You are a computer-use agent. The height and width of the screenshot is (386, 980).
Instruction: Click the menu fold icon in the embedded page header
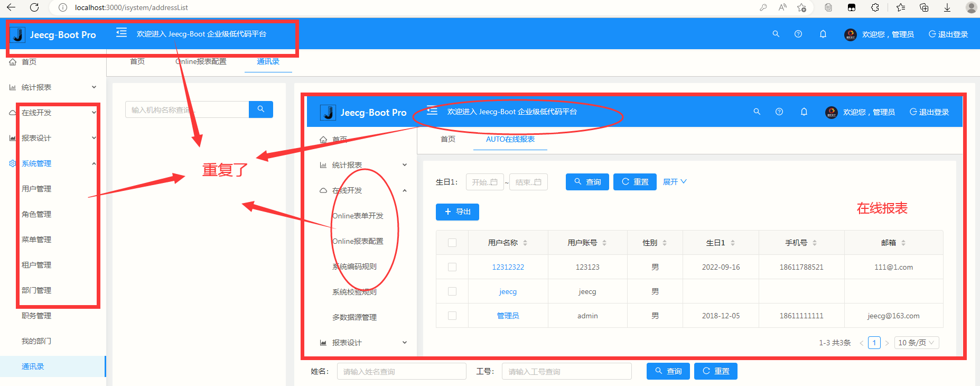tap(432, 111)
